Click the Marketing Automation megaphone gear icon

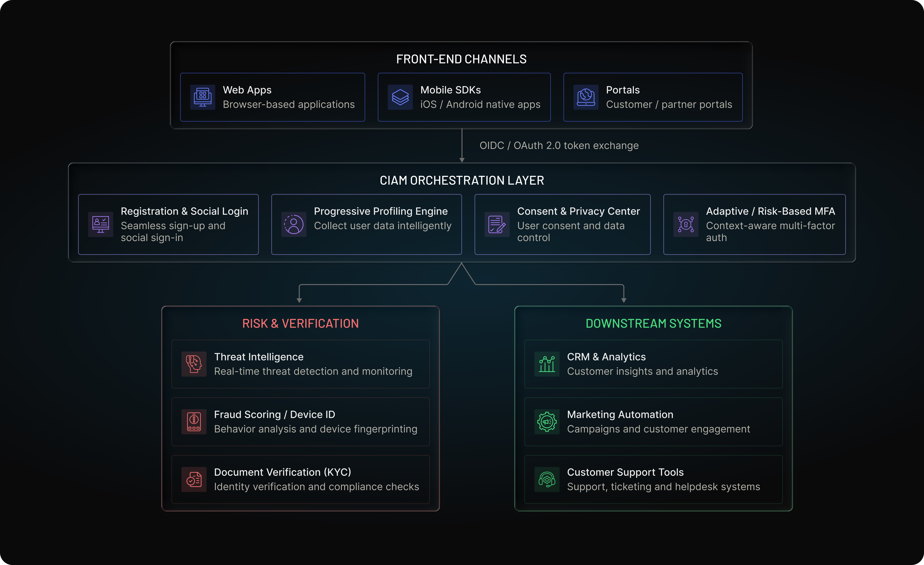[547, 422]
